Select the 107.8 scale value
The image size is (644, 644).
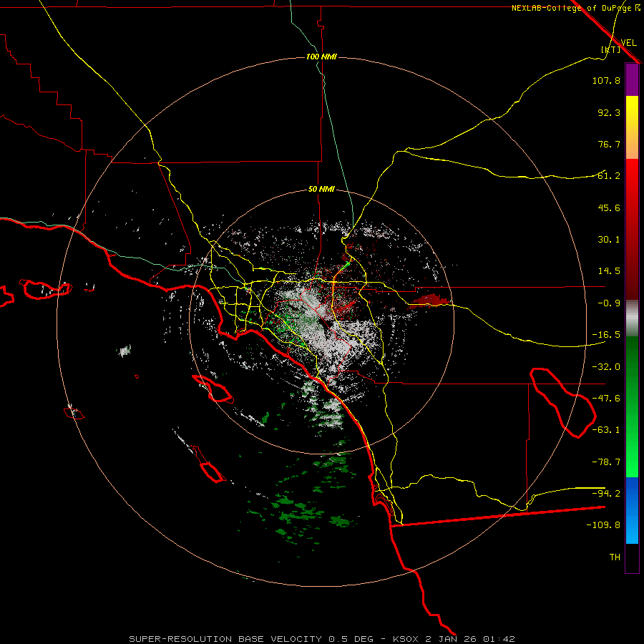click(606, 80)
